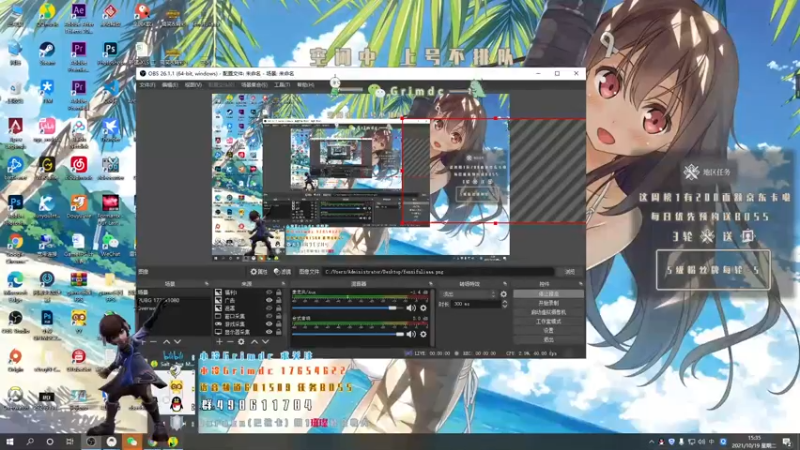Open the 视图(V) menu in OBS
This screenshot has width=800, height=450.
(193, 85)
